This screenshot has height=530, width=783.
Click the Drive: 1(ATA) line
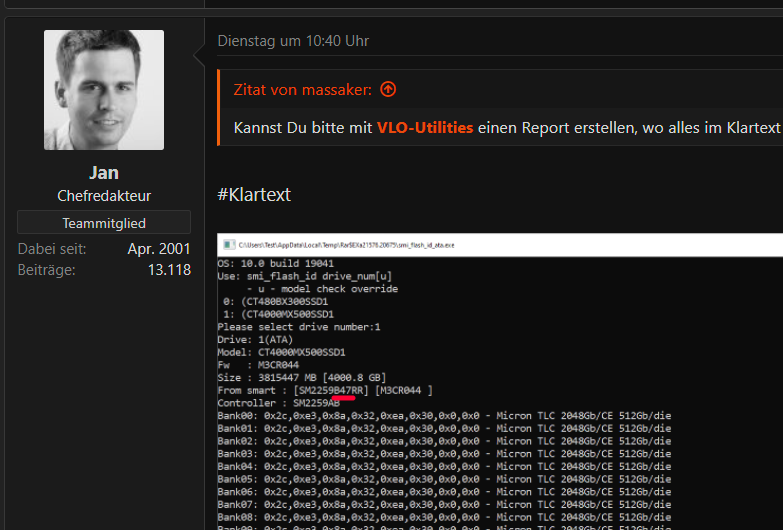click(255, 340)
